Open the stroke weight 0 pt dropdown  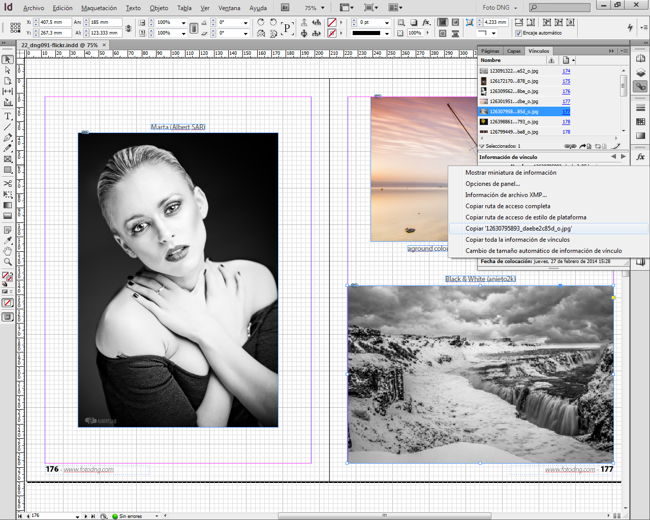(x=387, y=22)
